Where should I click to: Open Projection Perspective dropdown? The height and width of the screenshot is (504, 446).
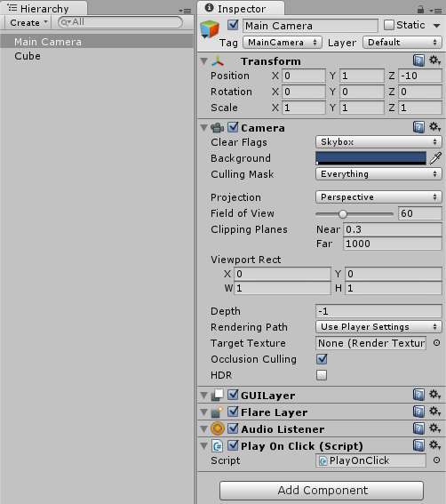pyautogui.click(x=378, y=197)
